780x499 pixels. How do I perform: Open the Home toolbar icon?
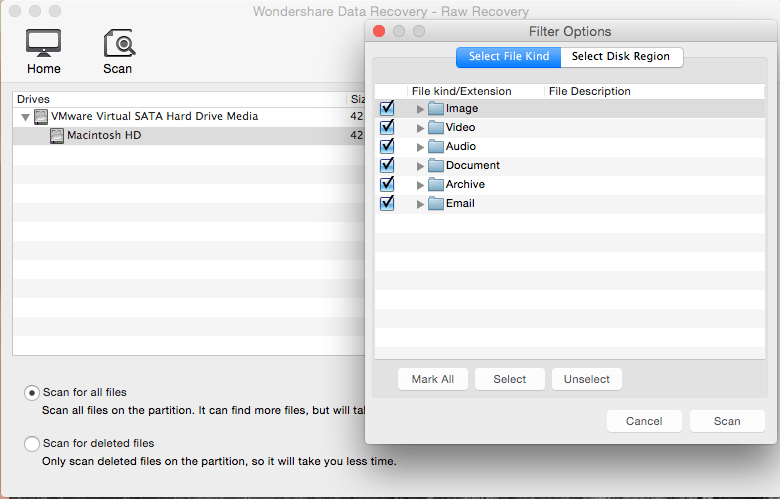coord(44,51)
